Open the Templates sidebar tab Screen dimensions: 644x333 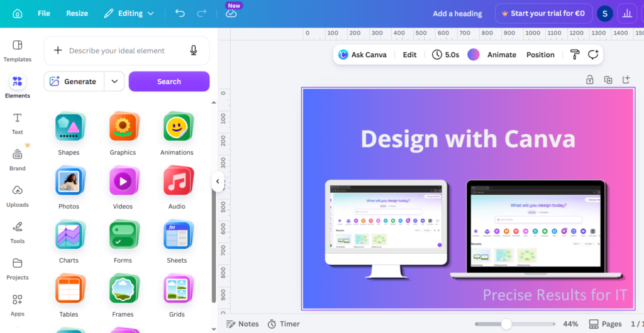coord(17,51)
